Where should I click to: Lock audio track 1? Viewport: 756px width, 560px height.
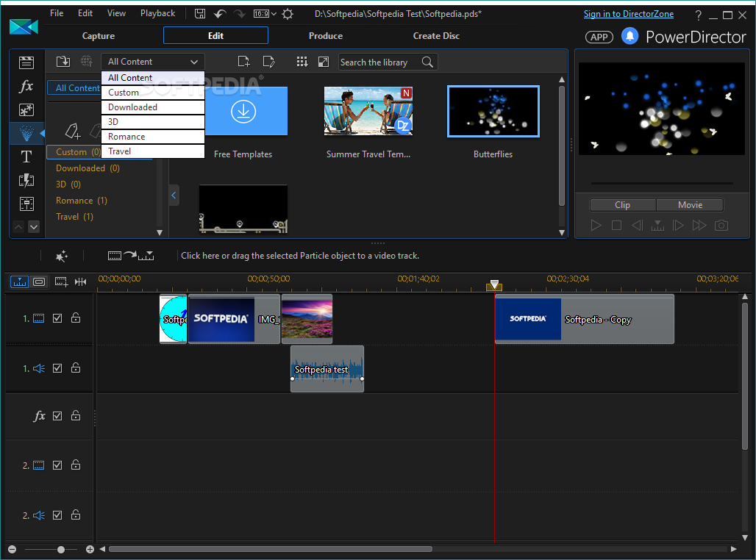[76, 367]
